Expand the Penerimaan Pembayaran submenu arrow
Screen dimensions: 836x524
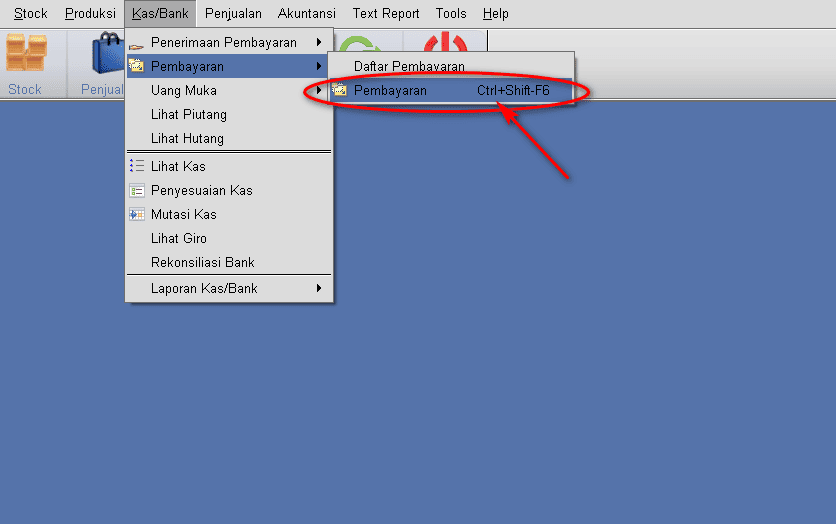point(319,42)
